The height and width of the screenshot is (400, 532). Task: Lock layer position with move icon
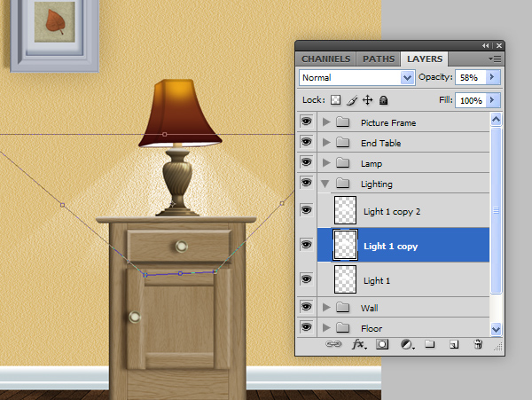pos(368,101)
